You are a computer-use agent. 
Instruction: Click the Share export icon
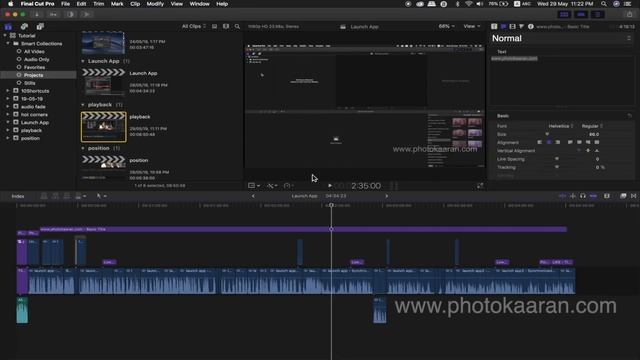[630, 14]
